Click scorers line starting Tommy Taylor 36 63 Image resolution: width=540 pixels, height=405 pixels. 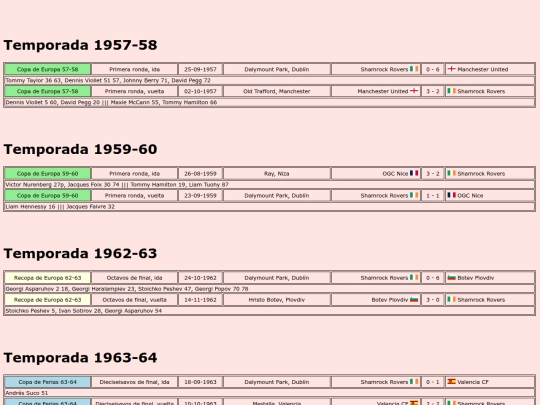(269, 80)
